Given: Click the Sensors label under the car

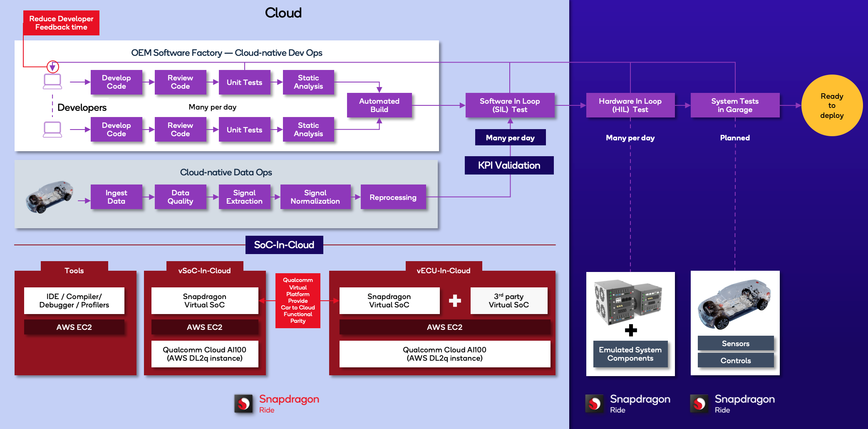Looking at the screenshot, I should [x=735, y=343].
